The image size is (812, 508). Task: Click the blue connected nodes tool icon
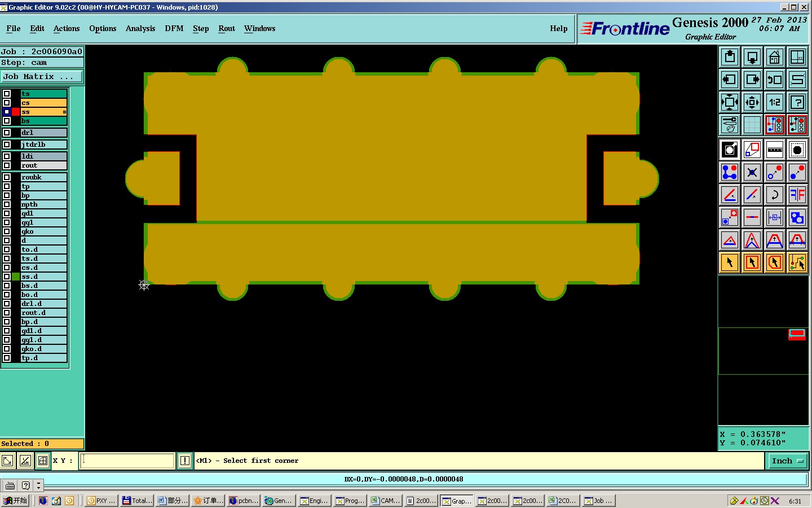730,172
